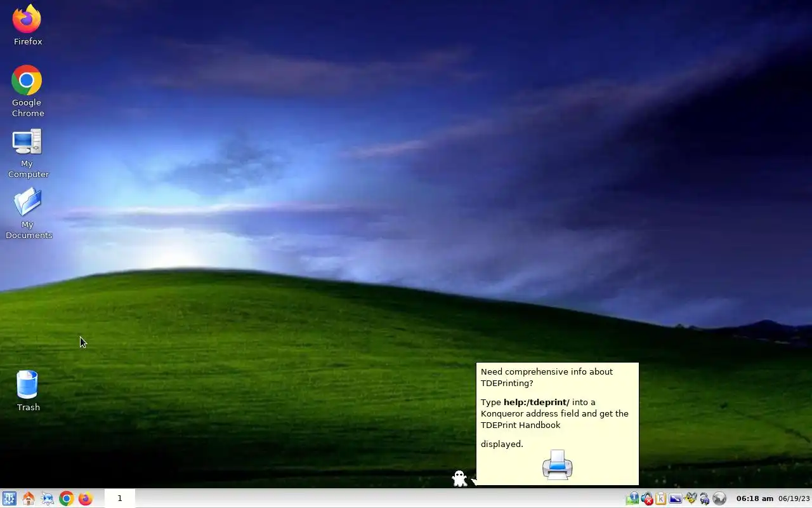Click the ghost mascot icon beside the tip

click(459, 478)
